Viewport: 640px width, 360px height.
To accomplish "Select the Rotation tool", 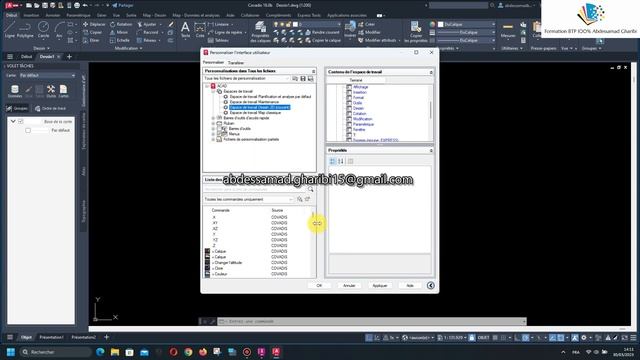I will (121, 24).
